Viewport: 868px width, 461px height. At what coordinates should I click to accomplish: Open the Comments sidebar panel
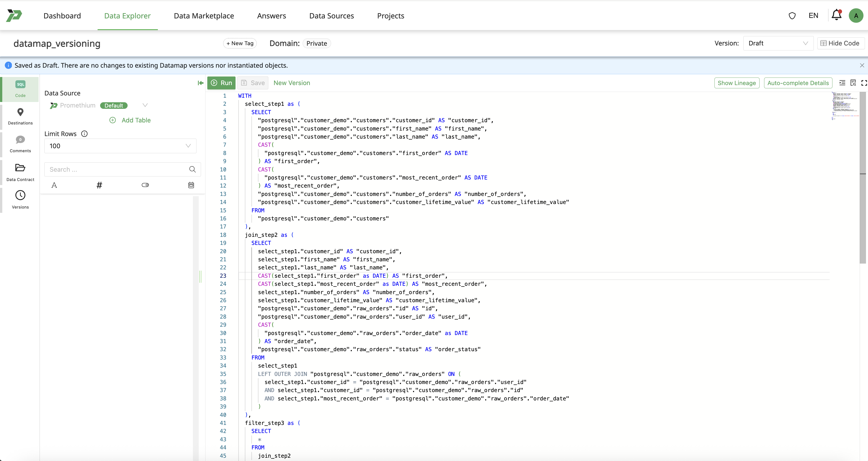pos(20,144)
